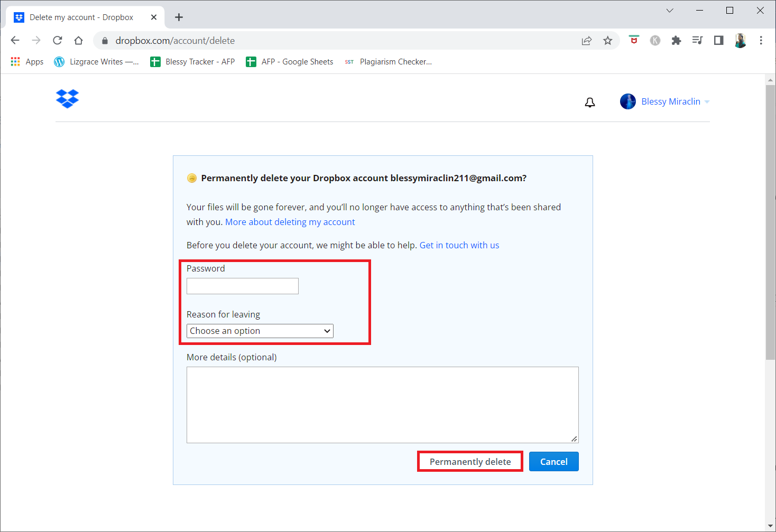Viewport: 776px width, 532px height.
Task: Click the Blessy Miraclin name
Action: pyautogui.click(x=671, y=101)
